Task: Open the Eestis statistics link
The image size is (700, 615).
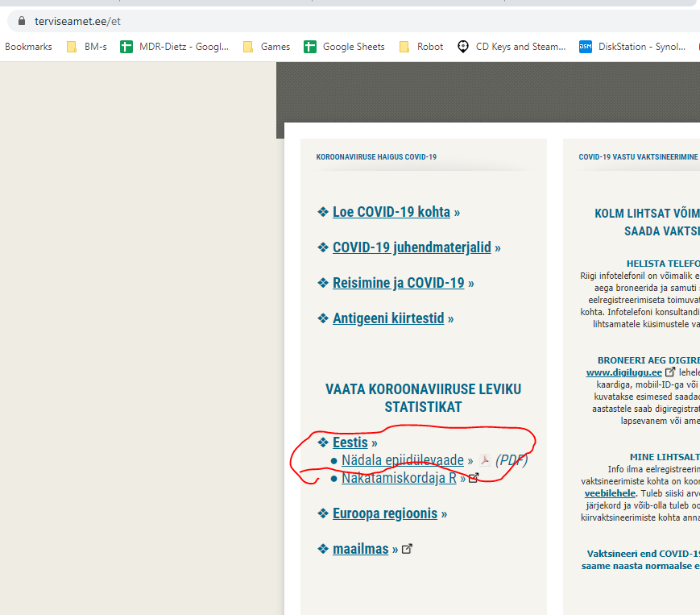Action: 350,443
